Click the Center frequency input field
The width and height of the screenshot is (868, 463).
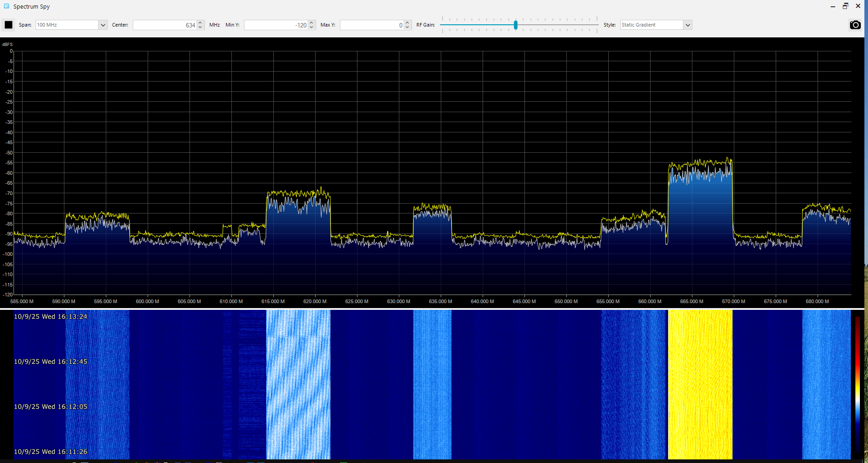(165, 25)
